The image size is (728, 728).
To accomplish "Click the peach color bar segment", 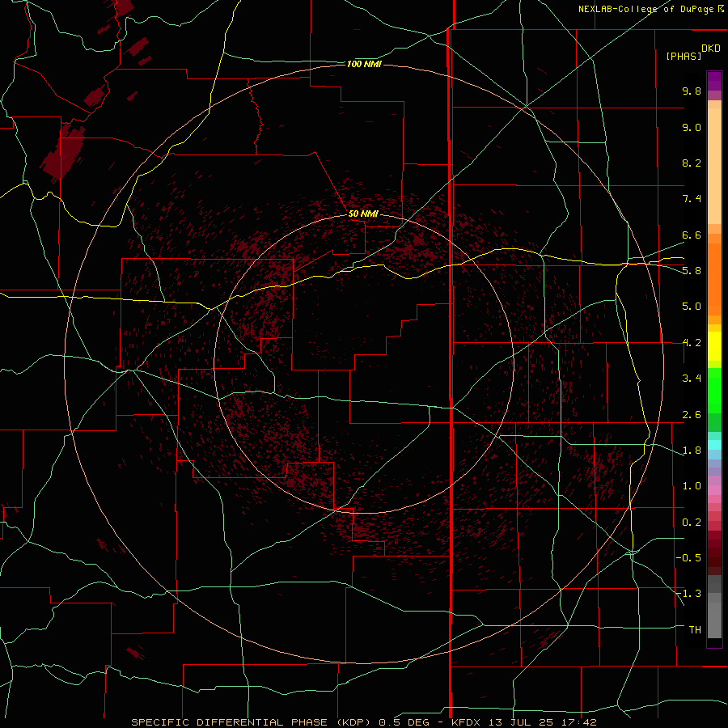I will pyautogui.click(x=714, y=166).
